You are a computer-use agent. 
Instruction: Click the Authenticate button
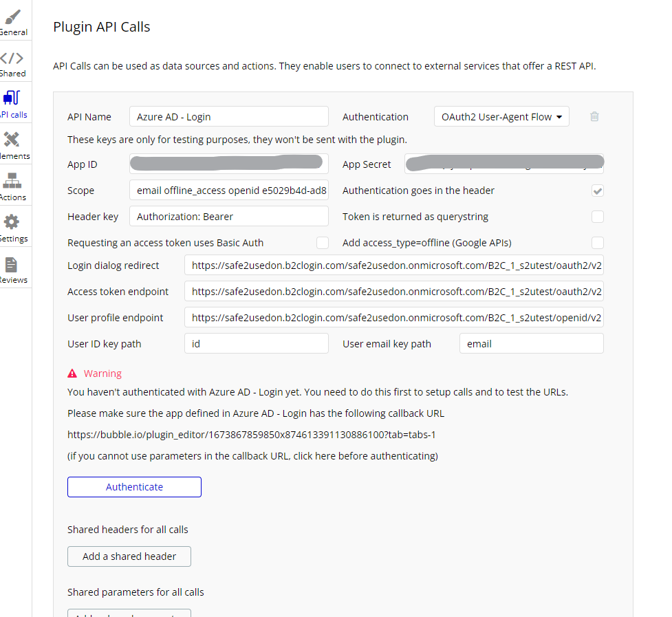pyautogui.click(x=134, y=487)
